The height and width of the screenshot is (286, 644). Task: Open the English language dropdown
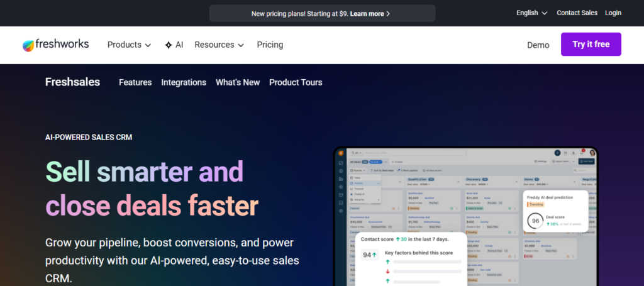(532, 13)
